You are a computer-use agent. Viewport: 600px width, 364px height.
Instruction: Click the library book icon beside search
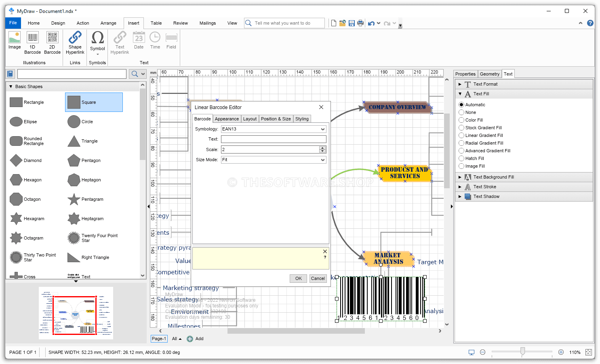pos(11,74)
